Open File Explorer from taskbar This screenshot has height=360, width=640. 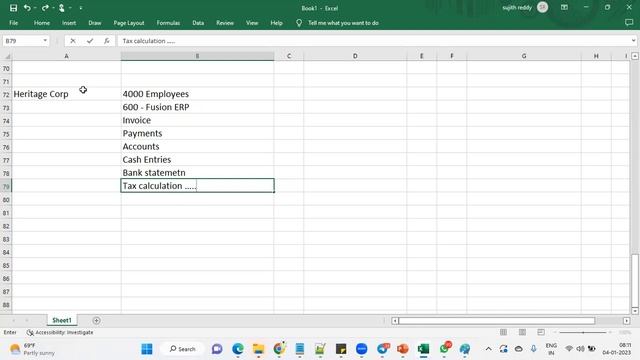pyautogui.click(x=258, y=349)
